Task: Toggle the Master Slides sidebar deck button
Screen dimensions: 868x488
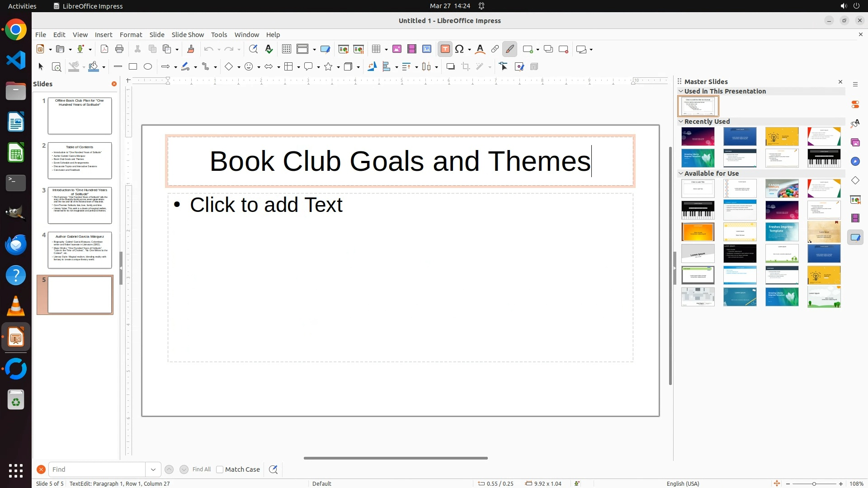Action: pyautogui.click(x=855, y=237)
